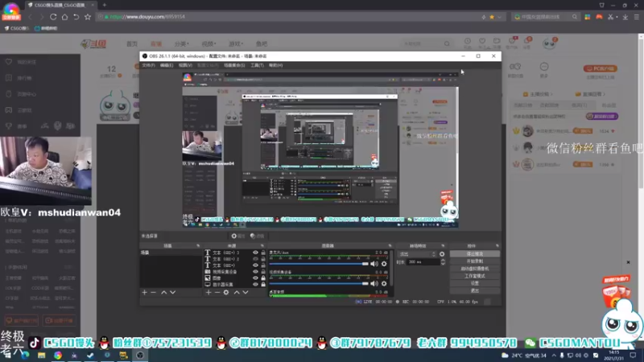
Task: Click the douyu.com address bar
Action: click(287, 17)
